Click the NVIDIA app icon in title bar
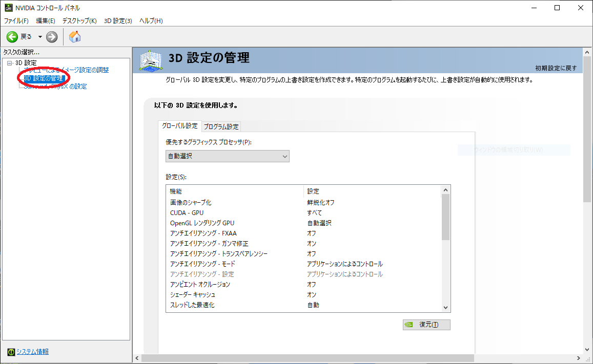Screen dimensions: 593x364 [8, 8]
